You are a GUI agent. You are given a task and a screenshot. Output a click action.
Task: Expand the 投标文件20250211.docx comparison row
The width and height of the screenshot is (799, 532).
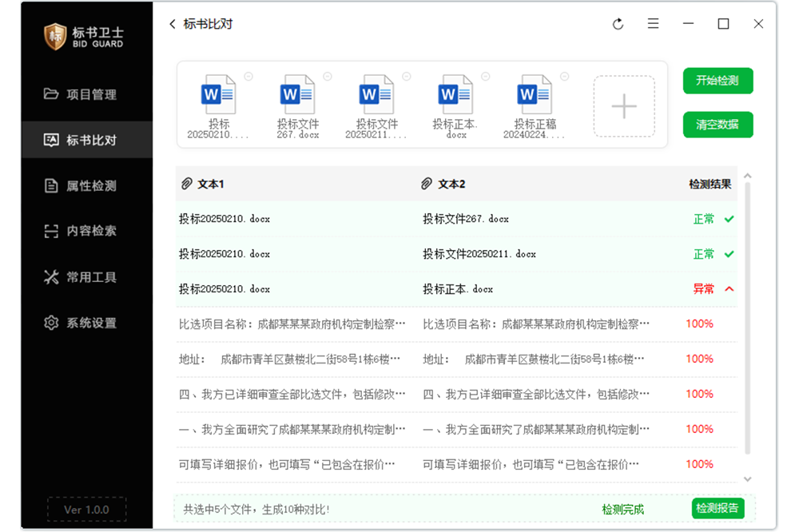[x=729, y=254]
